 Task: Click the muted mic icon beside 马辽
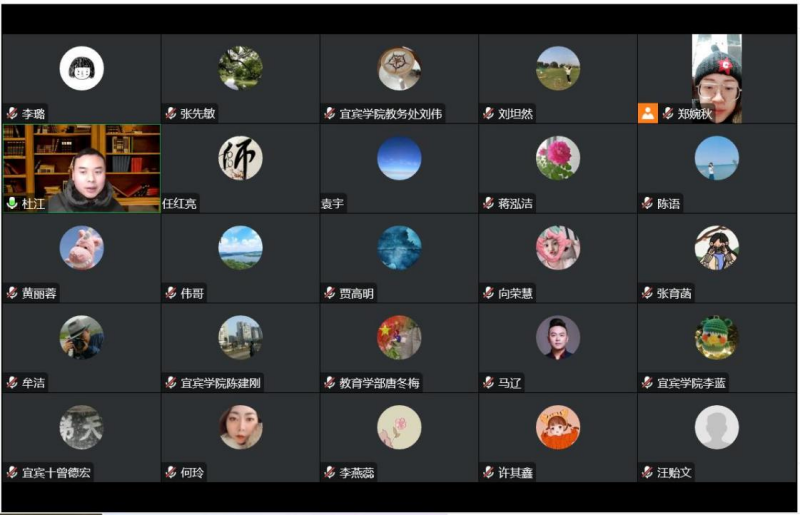coord(489,382)
